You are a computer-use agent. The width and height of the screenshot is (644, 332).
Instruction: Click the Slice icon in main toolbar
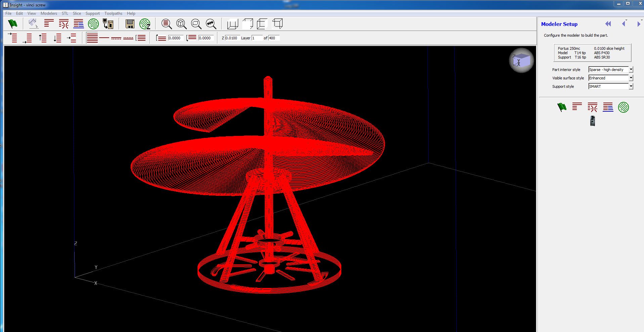[x=49, y=24]
